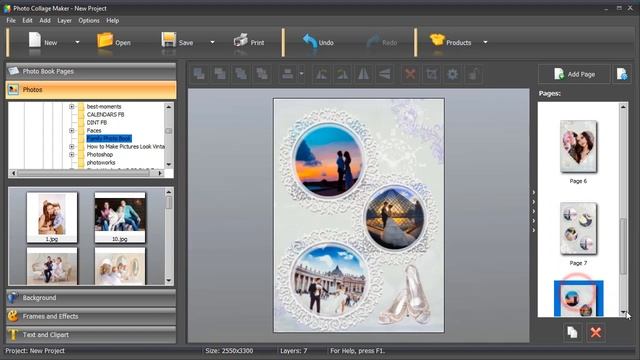Expand the Photo Book Pages panel
This screenshot has width=640, height=360.
coord(91,71)
